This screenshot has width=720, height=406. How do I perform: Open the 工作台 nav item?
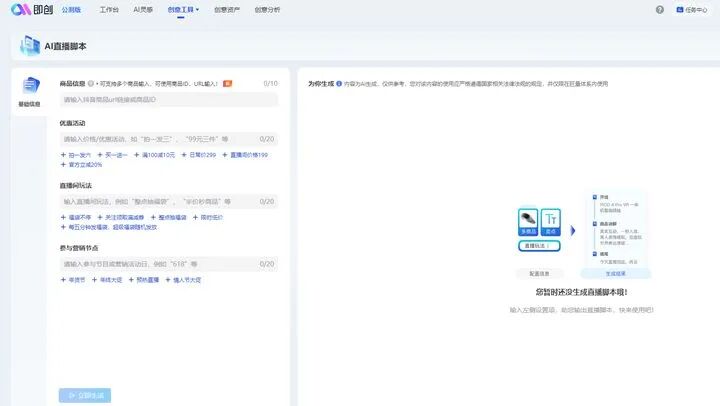pos(109,10)
